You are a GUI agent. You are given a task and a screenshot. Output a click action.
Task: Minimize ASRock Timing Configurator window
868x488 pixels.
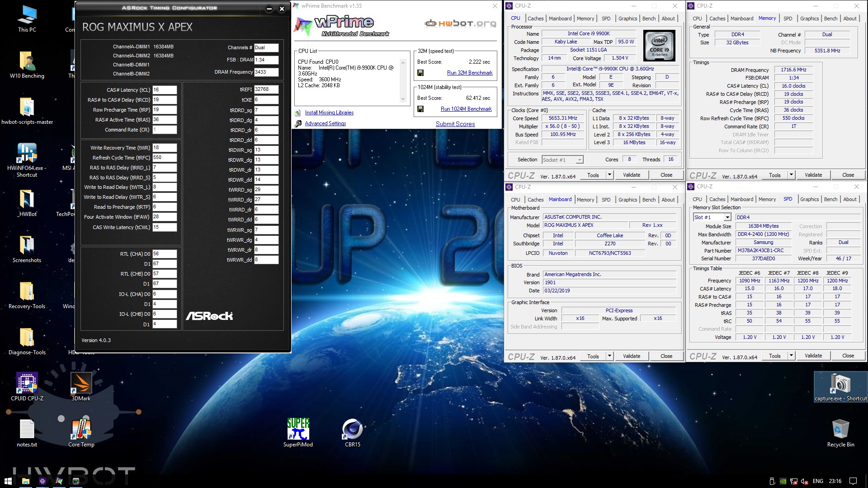[269, 9]
